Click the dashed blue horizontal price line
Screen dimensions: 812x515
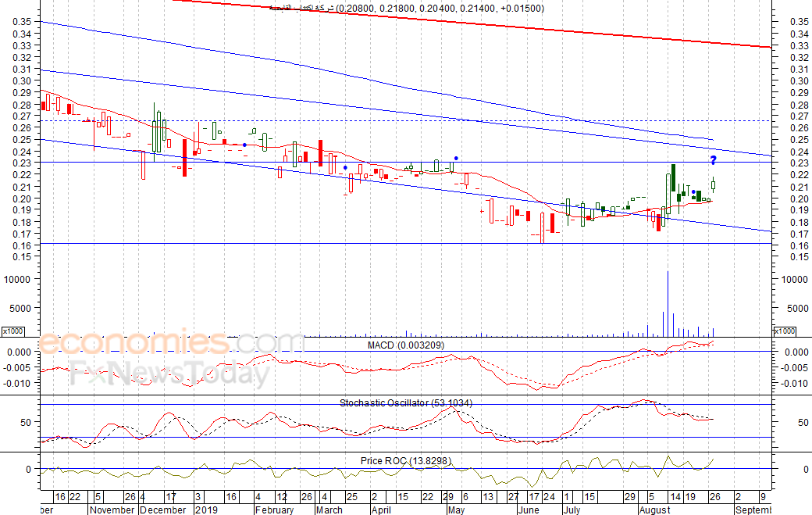[406, 120]
